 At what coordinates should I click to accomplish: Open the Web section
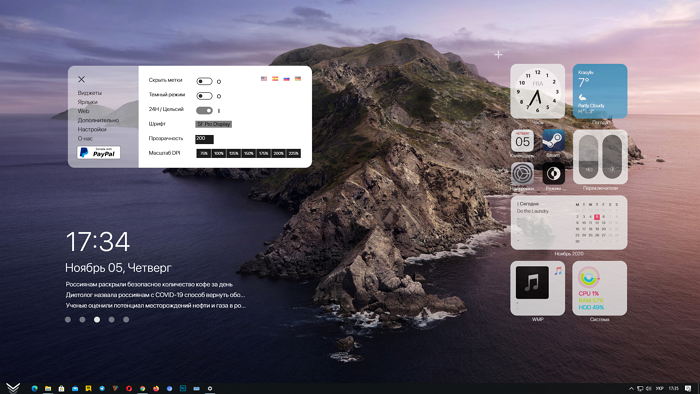pyautogui.click(x=83, y=111)
